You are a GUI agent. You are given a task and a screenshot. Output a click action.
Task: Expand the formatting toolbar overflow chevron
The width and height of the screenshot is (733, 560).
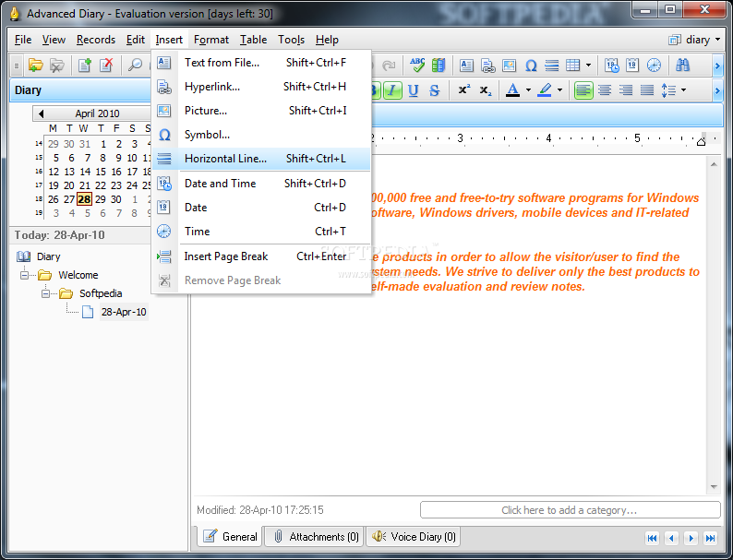click(717, 90)
